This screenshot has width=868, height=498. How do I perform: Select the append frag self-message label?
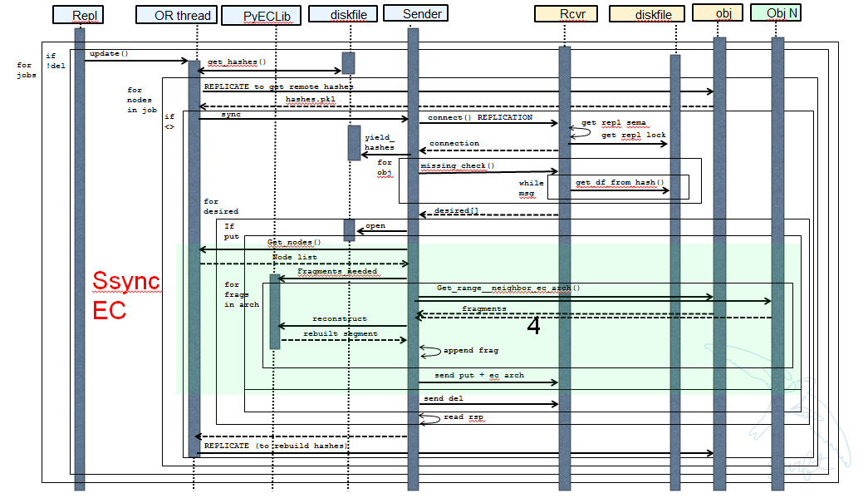(470, 350)
